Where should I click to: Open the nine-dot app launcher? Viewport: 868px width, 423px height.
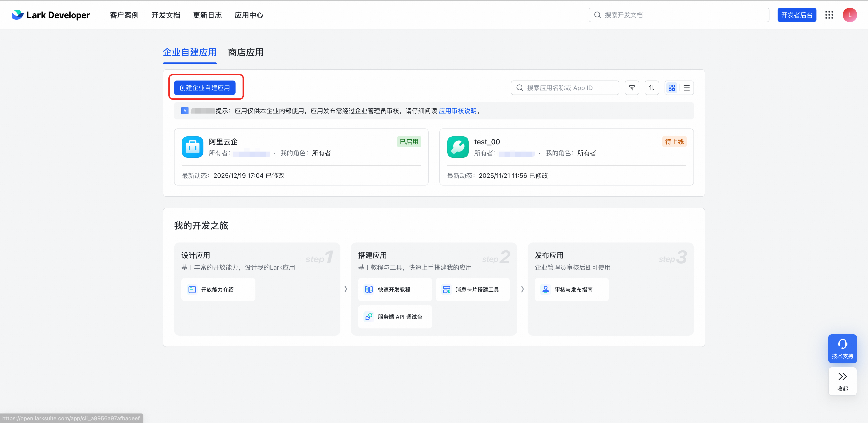(x=829, y=15)
